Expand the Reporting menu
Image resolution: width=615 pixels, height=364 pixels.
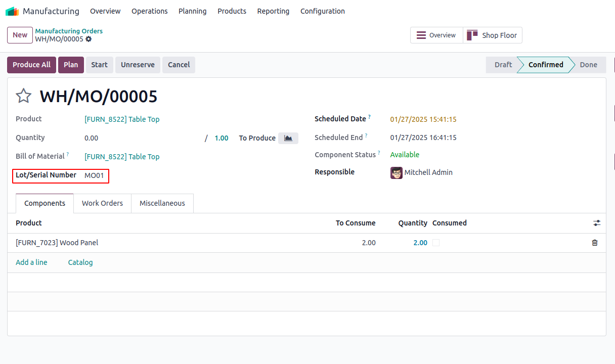point(273,11)
